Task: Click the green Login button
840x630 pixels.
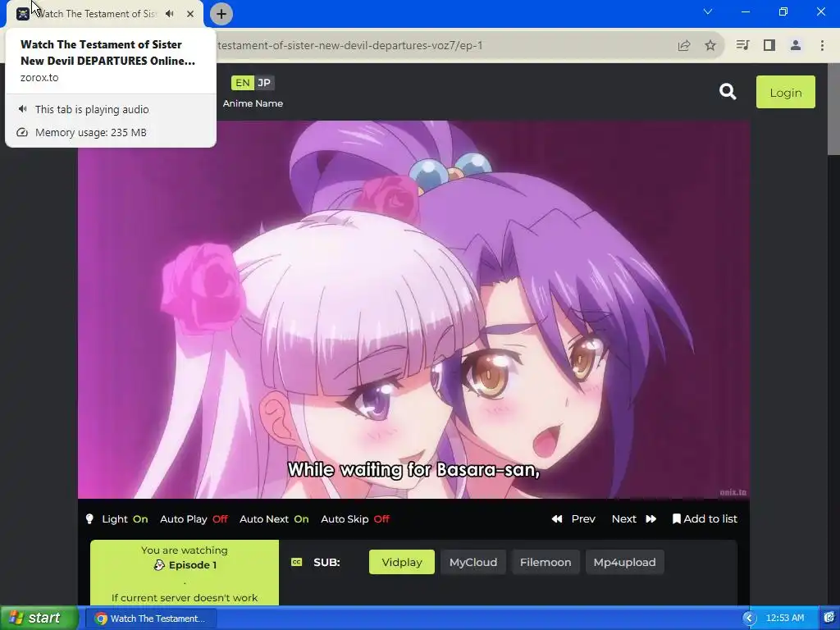Action: pyautogui.click(x=785, y=92)
